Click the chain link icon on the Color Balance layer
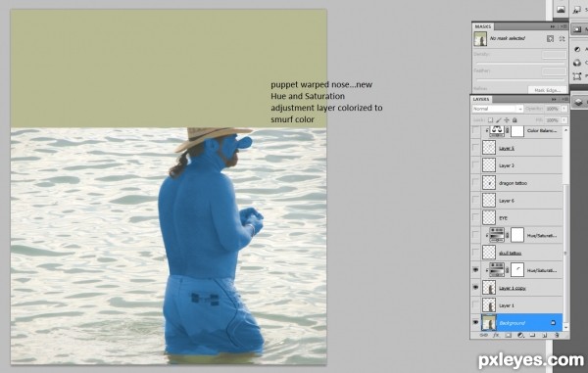 pos(508,131)
